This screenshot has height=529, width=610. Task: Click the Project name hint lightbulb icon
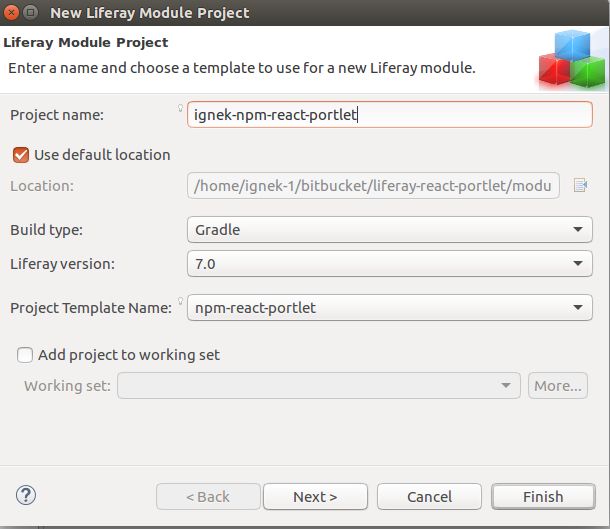click(181, 108)
